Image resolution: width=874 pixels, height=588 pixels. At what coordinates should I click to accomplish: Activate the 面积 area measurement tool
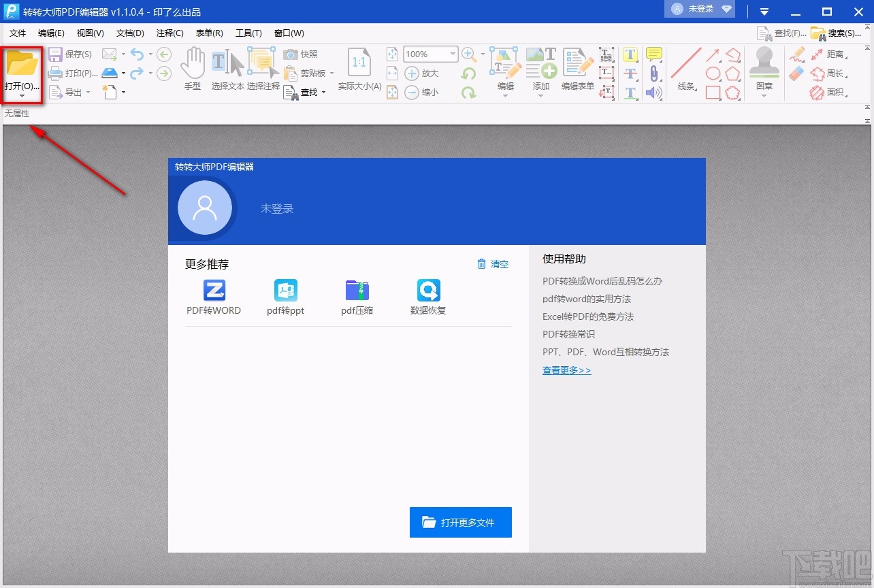tap(832, 92)
